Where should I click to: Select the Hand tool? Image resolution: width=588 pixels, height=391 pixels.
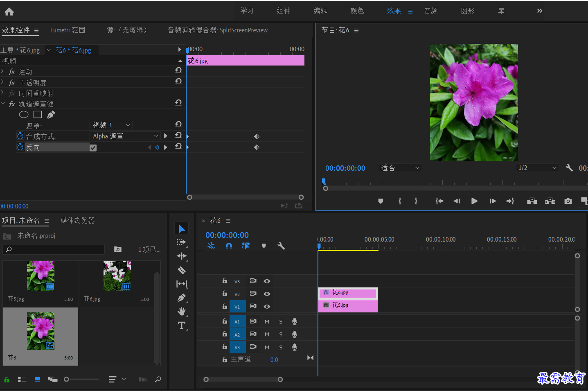pos(182,312)
